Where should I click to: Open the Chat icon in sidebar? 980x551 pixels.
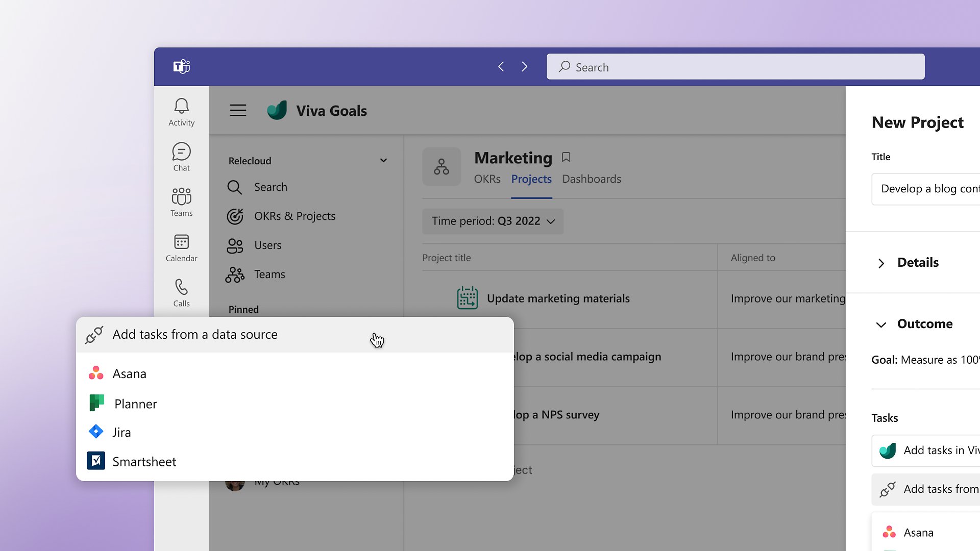tap(180, 156)
